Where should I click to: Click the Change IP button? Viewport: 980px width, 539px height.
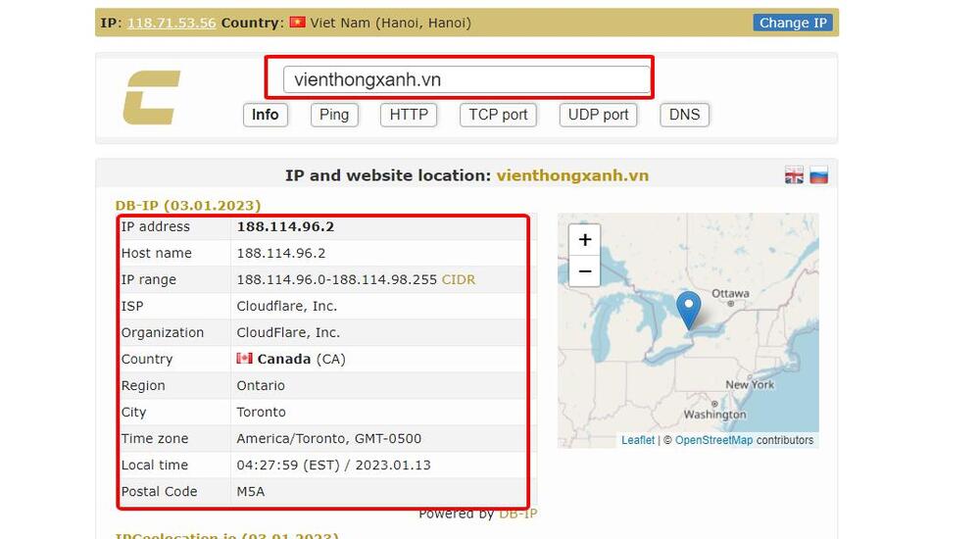[x=793, y=23]
